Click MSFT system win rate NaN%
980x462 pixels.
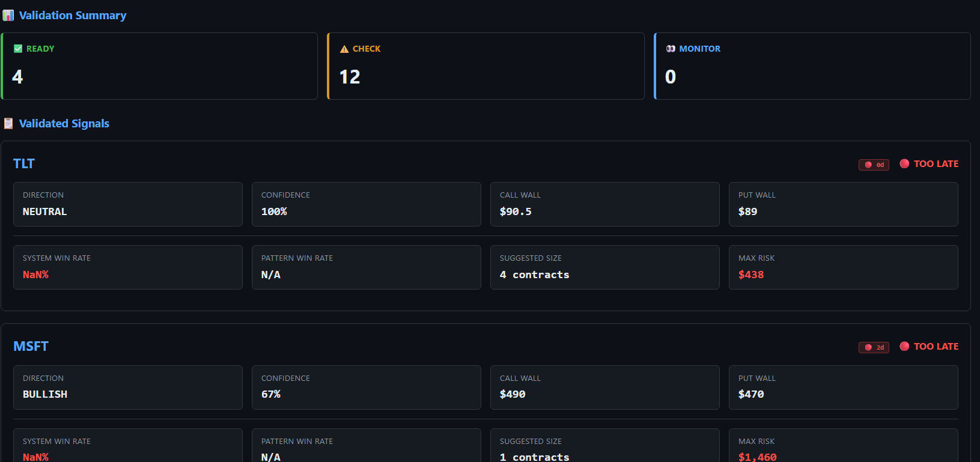35,457
